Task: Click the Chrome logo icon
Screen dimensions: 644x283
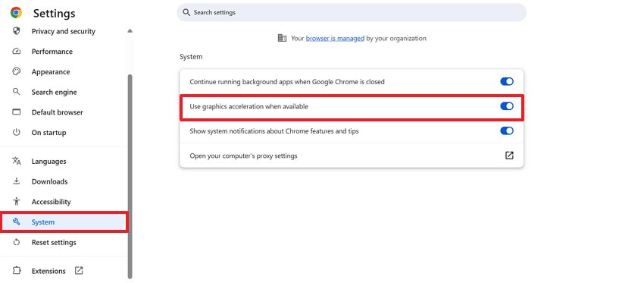Action: point(17,13)
